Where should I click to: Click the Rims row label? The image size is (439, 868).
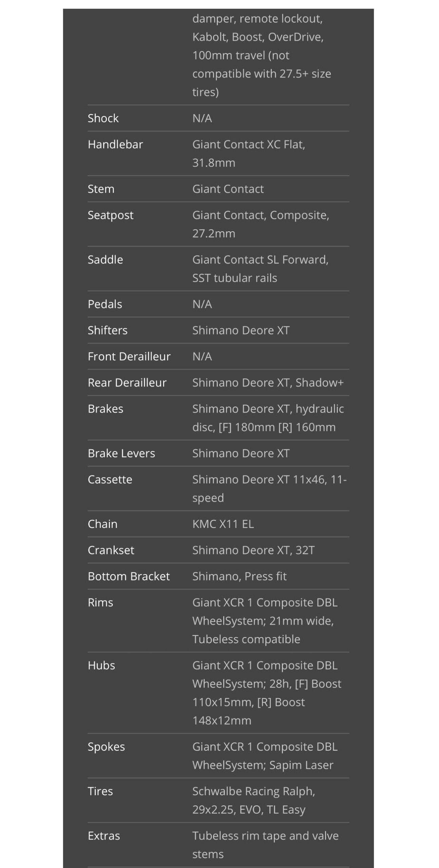click(100, 603)
